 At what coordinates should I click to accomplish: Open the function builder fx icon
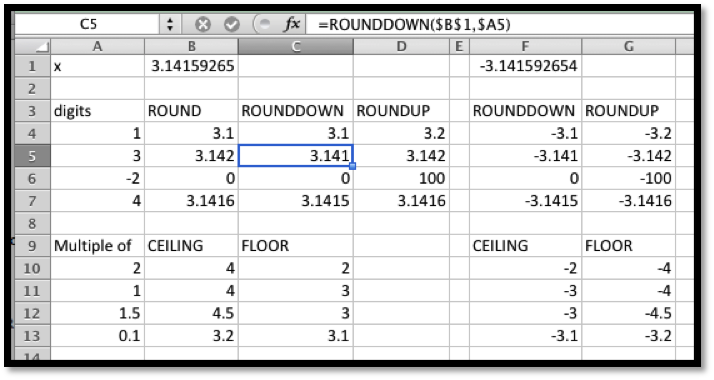click(x=291, y=24)
